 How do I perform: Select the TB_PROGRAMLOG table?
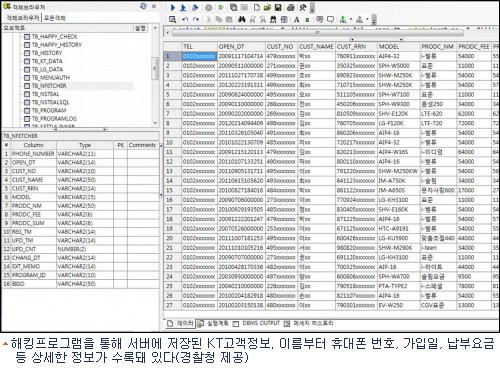point(54,118)
